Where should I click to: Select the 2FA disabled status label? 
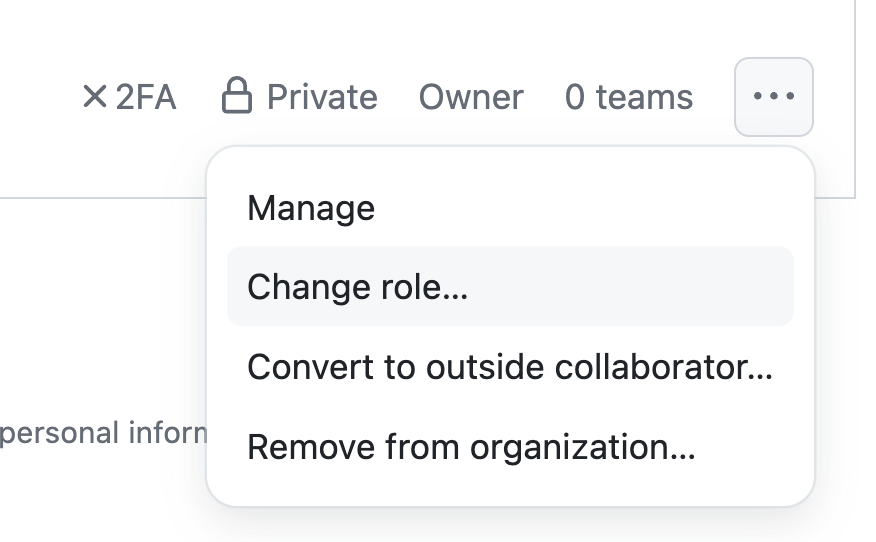point(130,97)
